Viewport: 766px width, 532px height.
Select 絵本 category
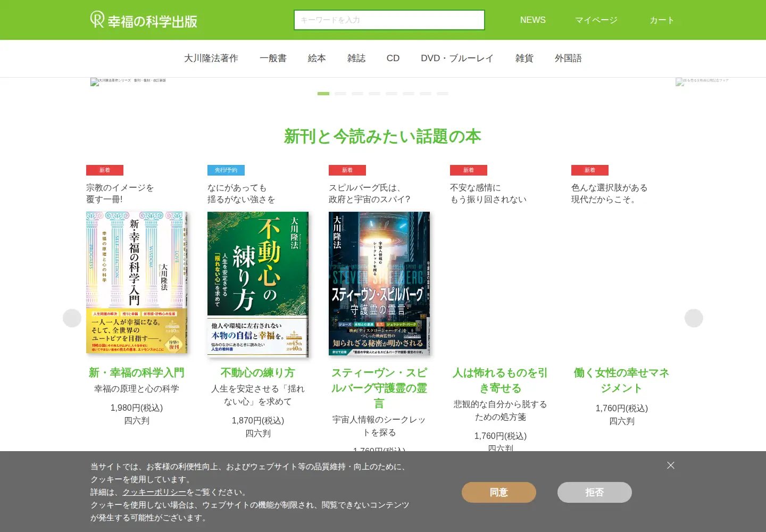[x=317, y=58]
